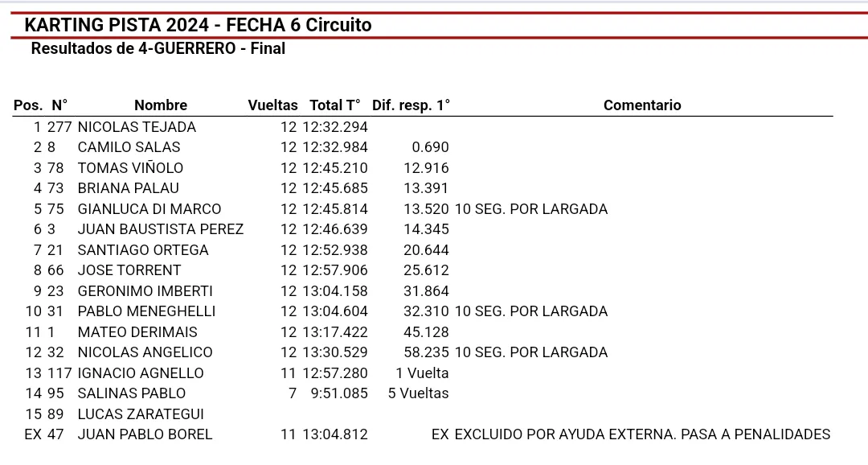
Task: Select LUCAS ZARATEGUI in position 15
Action: [141, 414]
